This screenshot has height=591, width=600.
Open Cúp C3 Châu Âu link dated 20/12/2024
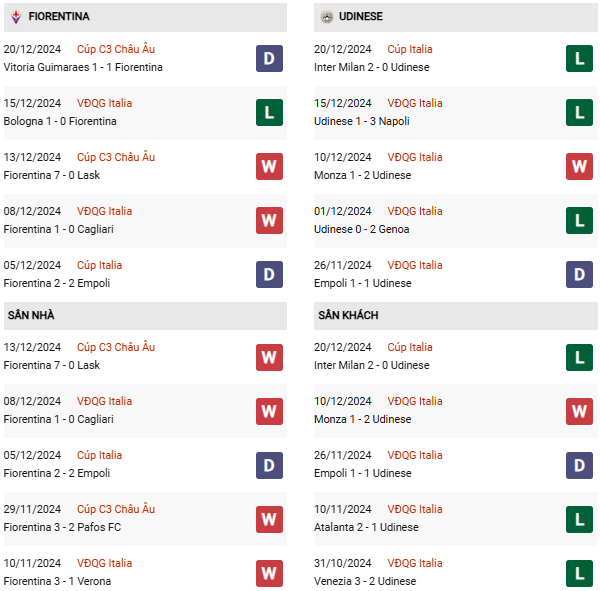tap(116, 49)
